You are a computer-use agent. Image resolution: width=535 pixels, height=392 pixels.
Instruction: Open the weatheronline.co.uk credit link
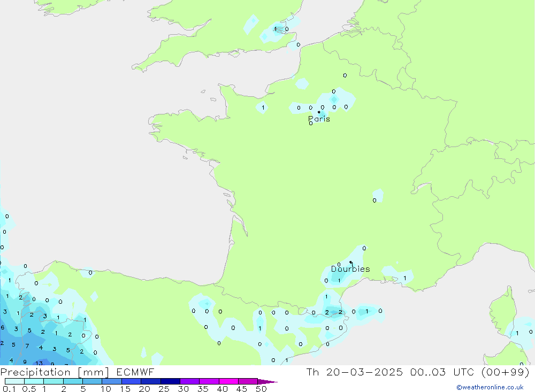tap(490, 387)
